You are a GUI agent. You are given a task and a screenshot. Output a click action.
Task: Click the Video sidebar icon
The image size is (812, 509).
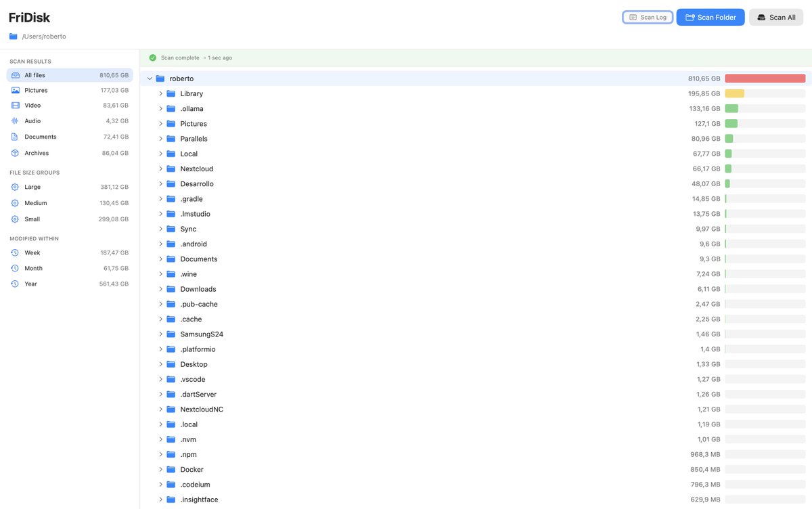click(x=15, y=105)
